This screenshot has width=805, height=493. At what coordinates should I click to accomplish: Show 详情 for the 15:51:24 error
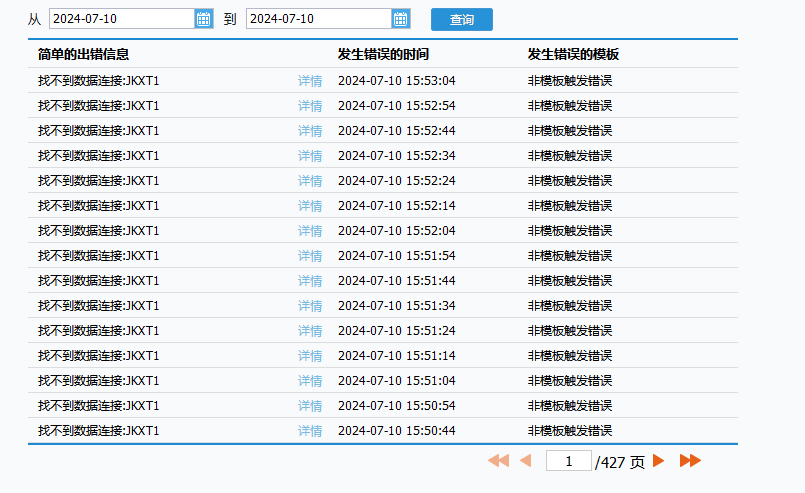[310, 331]
